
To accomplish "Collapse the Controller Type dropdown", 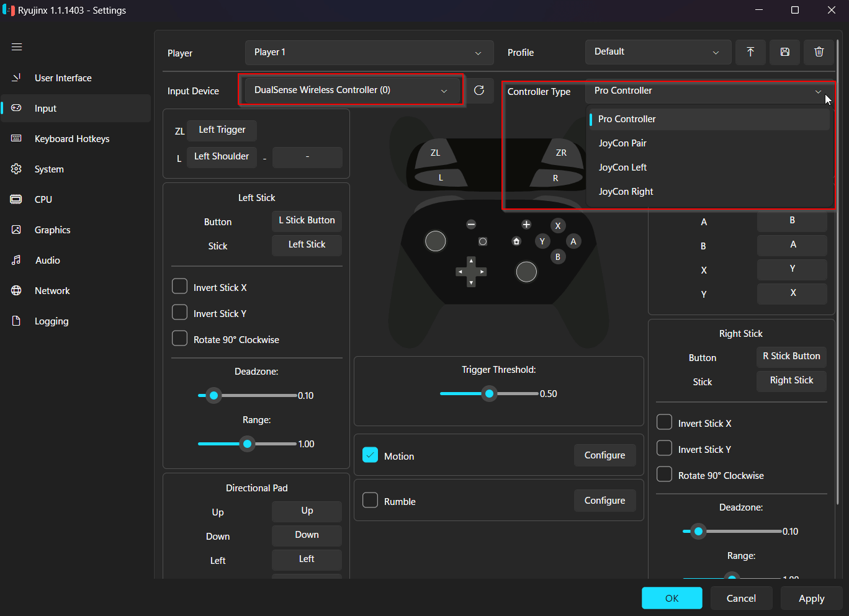I will [x=709, y=91].
